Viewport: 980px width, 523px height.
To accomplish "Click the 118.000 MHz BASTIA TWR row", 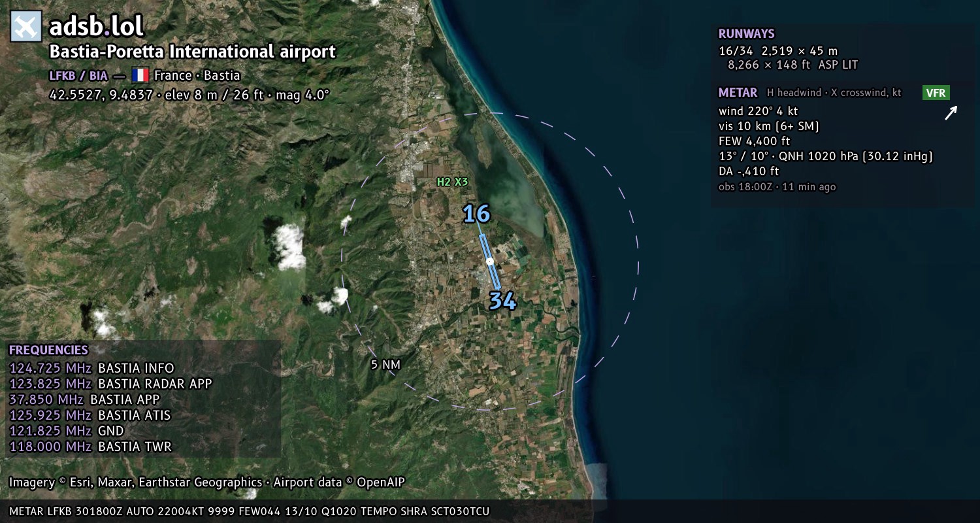I will click(x=90, y=447).
